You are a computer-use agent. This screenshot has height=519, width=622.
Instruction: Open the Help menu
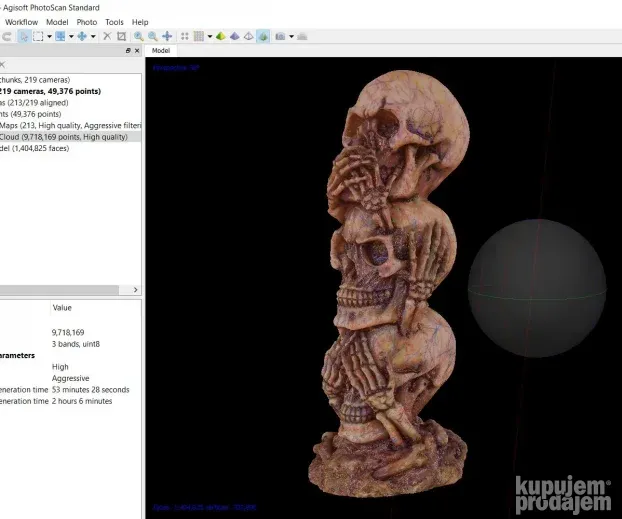[140, 22]
